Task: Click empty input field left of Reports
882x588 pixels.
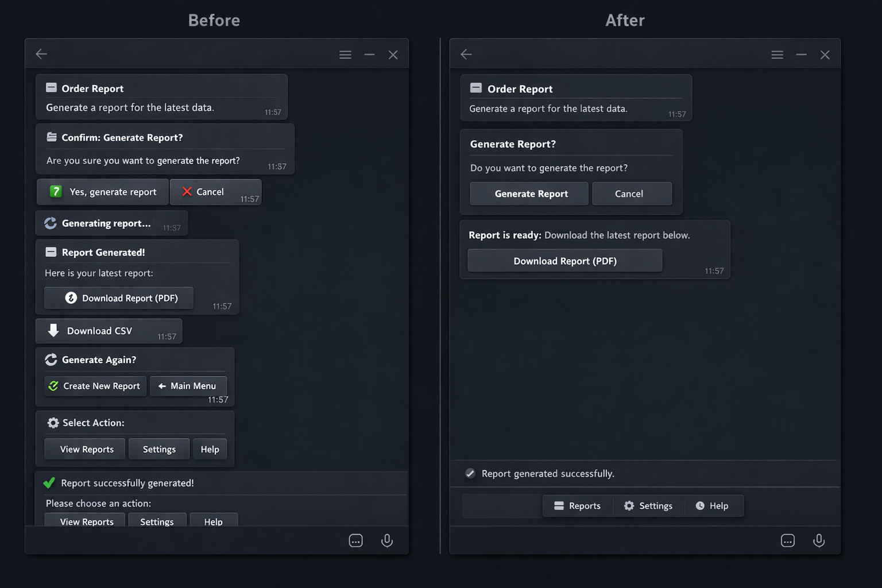Action: [502, 506]
